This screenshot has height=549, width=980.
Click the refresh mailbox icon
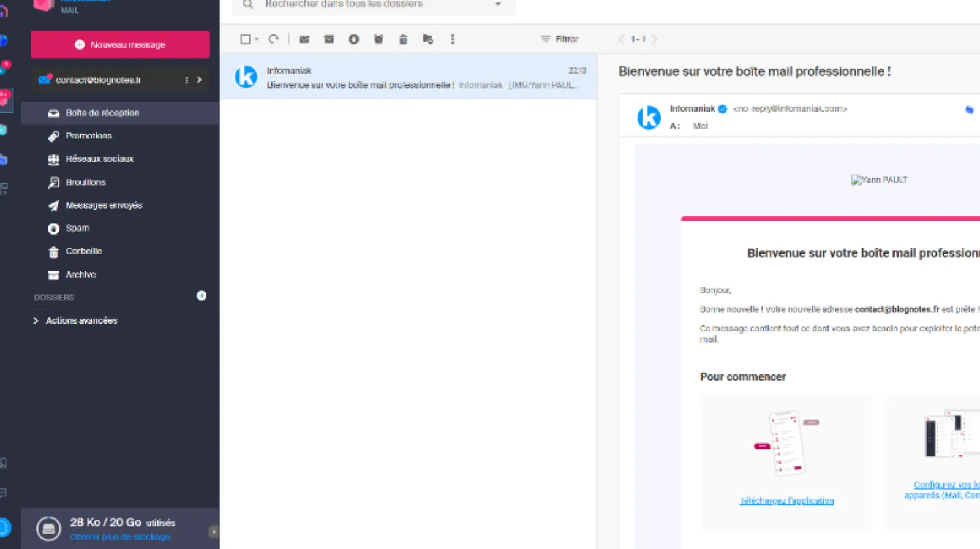274,39
